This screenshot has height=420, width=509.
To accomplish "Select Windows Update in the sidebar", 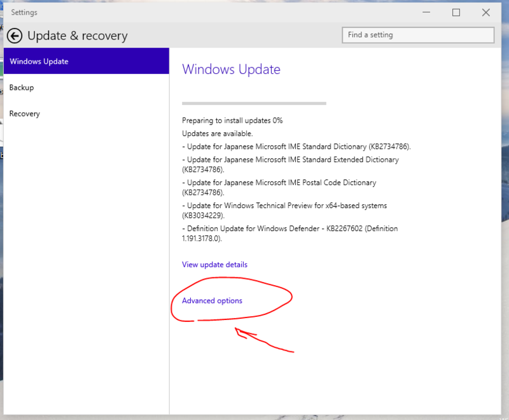I will [x=87, y=61].
